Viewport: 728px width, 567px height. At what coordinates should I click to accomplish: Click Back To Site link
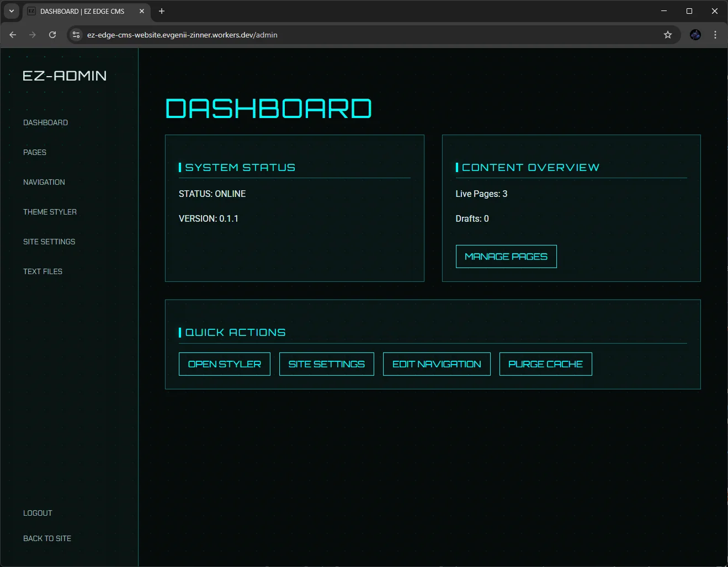pos(47,538)
